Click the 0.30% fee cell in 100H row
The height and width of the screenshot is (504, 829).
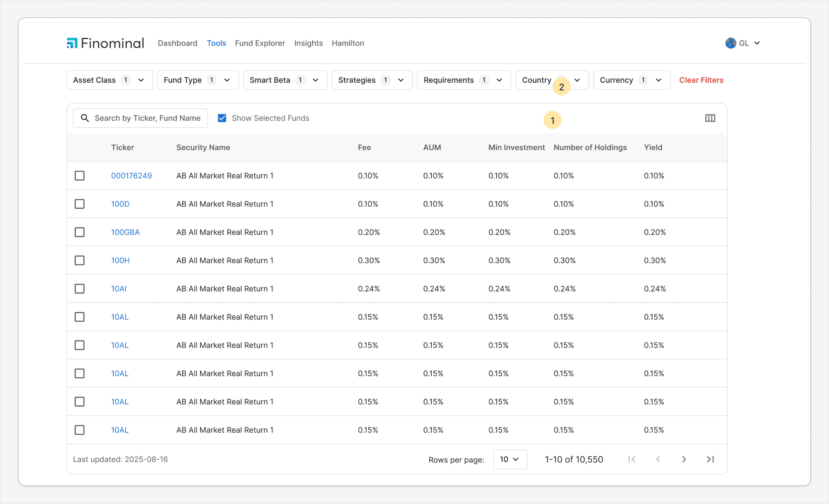pos(369,261)
